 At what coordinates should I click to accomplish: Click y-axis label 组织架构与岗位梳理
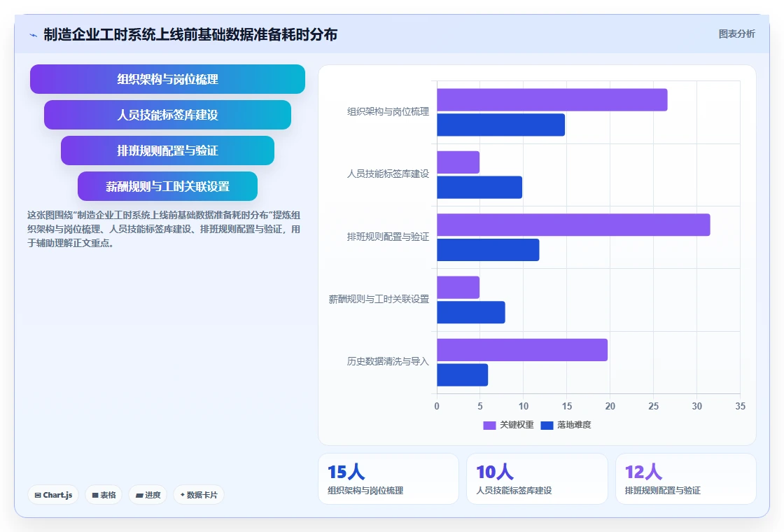pyautogui.click(x=388, y=111)
